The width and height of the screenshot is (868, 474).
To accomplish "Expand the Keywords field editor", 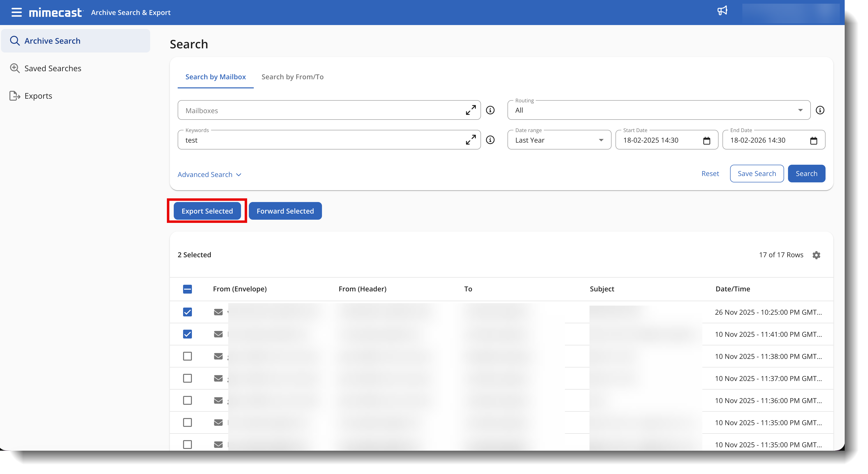I will point(470,140).
